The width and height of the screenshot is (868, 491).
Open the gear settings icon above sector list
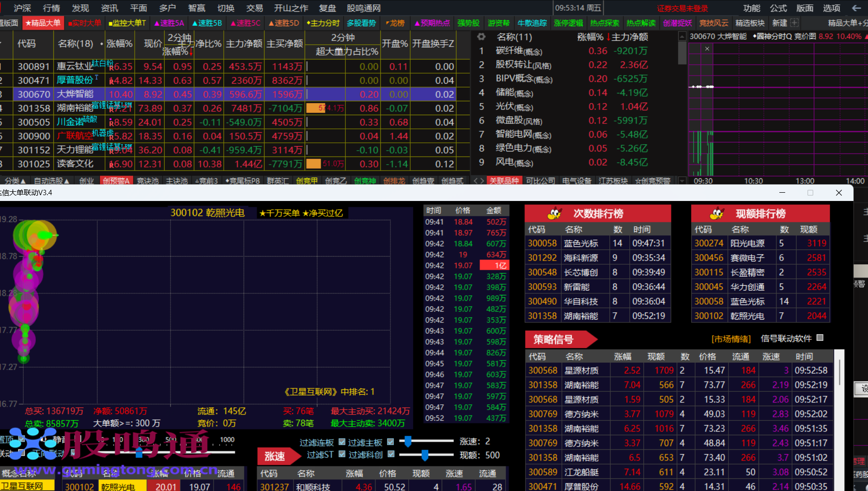(x=481, y=37)
